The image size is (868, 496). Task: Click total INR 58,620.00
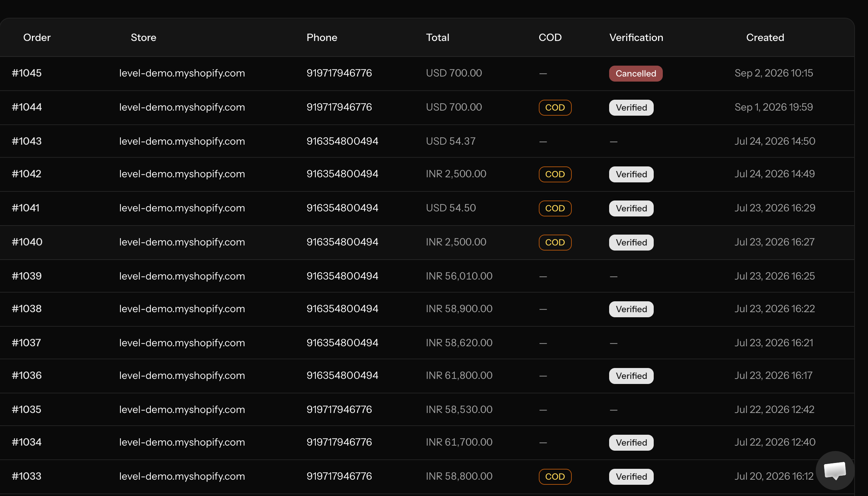[x=459, y=343]
